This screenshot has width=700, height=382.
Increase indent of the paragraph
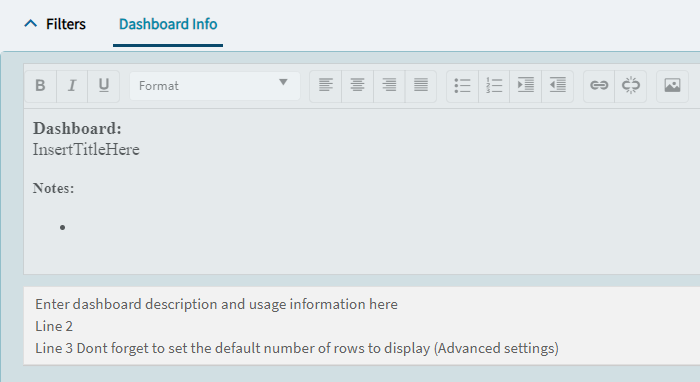(526, 86)
